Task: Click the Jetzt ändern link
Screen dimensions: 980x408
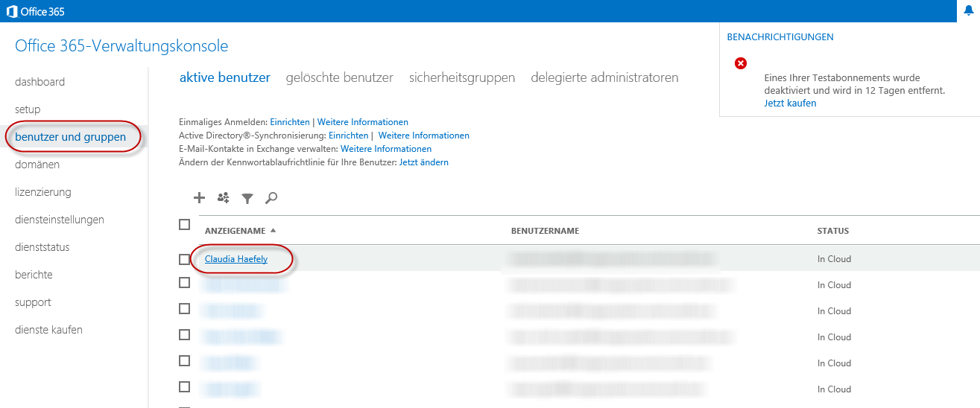Action: pos(424,162)
